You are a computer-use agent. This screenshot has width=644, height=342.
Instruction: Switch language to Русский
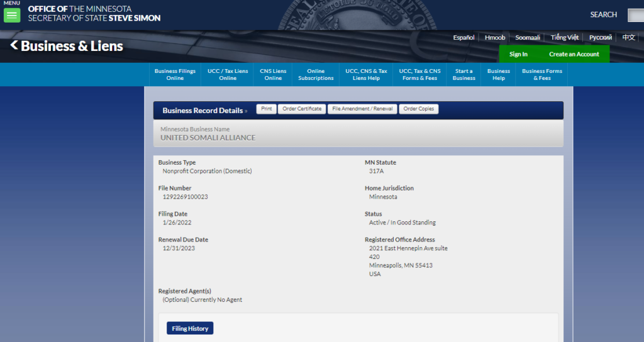(x=601, y=37)
